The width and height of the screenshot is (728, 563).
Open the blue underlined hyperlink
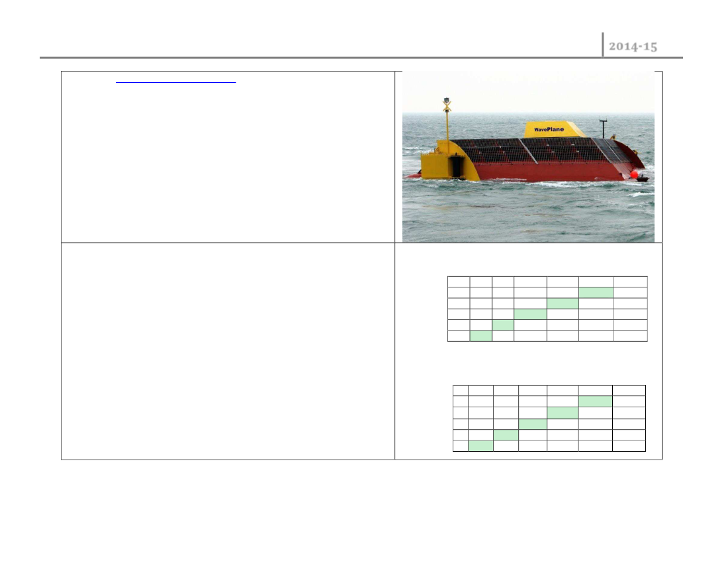175,81
